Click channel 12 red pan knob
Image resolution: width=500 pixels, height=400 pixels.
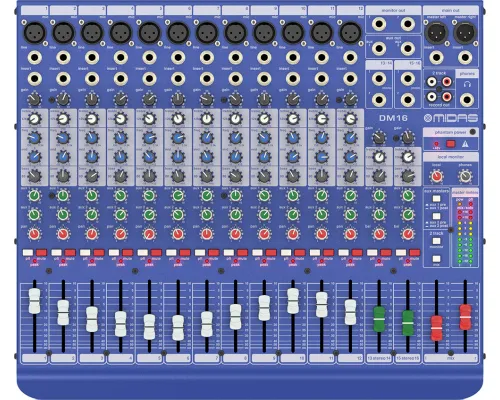(x=350, y=234)
